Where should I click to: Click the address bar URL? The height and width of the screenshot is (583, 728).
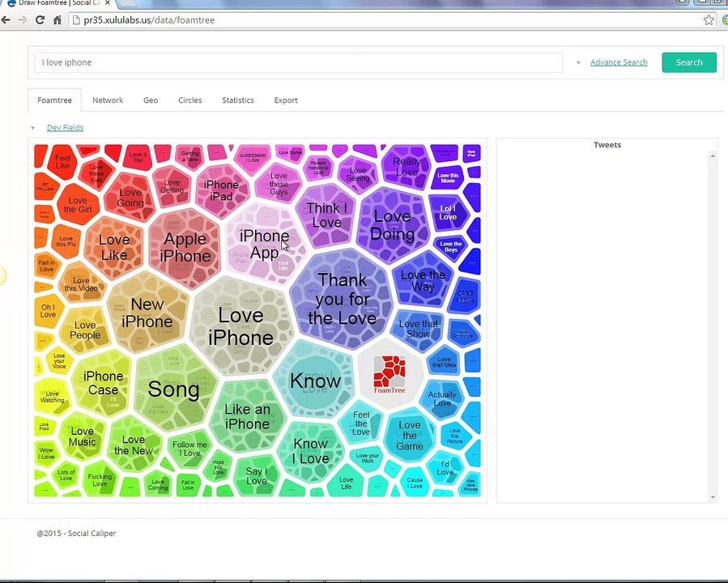(x=149, y=20)
